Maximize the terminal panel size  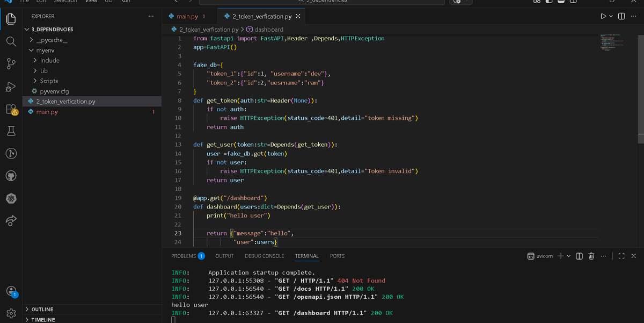point(623,256)
